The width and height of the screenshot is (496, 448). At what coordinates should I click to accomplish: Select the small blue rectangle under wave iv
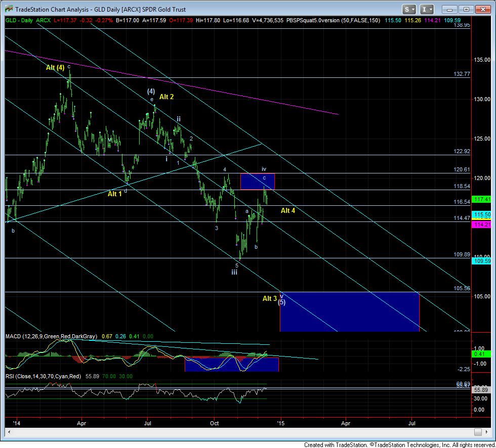click(258, 182)
